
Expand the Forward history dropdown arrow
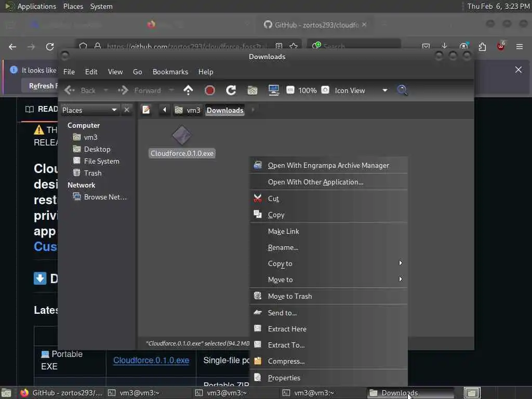click(171, 90)
